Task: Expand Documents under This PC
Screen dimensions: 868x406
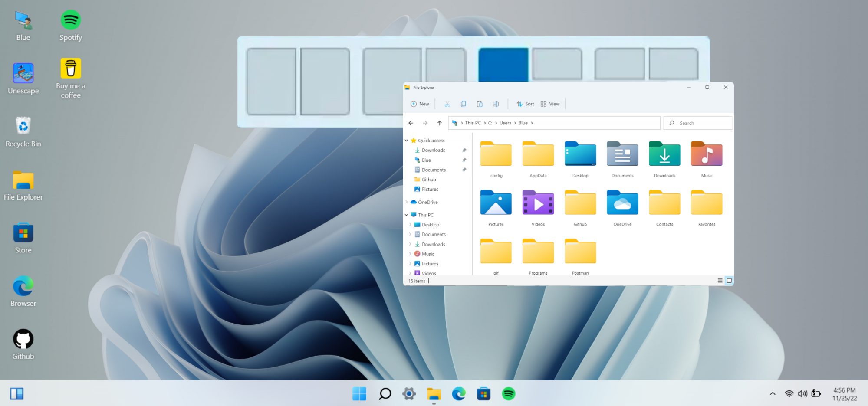Action: [410, 234]
